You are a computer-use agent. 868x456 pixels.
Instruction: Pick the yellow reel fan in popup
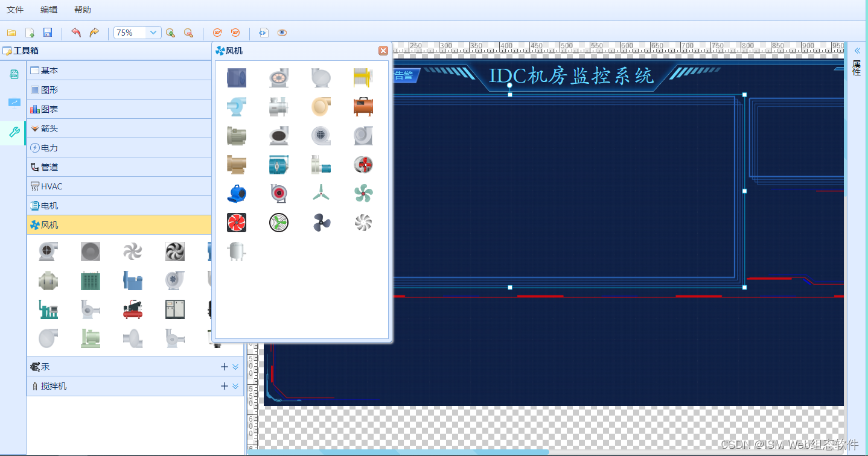click(363, 77)
